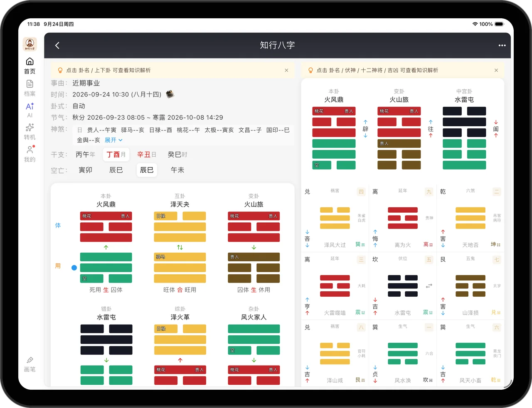Select the 丁酉月 pillar
532x408 pixels.
[116, 155]
